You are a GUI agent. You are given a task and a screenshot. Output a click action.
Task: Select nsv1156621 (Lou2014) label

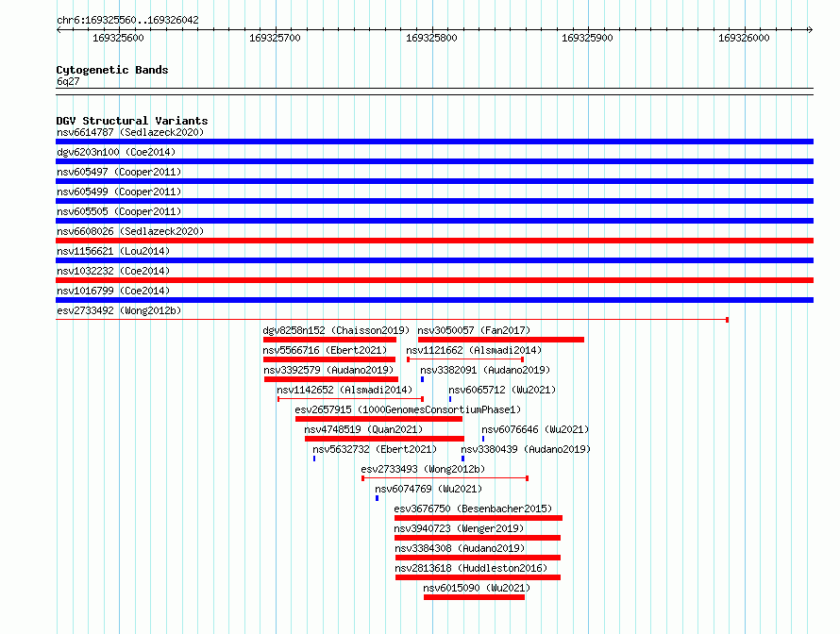pos(113,251)
